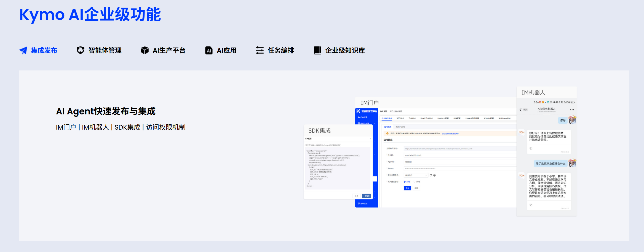Select the 集成发布 paper-plane icon
Screen dimensions: 644x252
click(23, 50)
